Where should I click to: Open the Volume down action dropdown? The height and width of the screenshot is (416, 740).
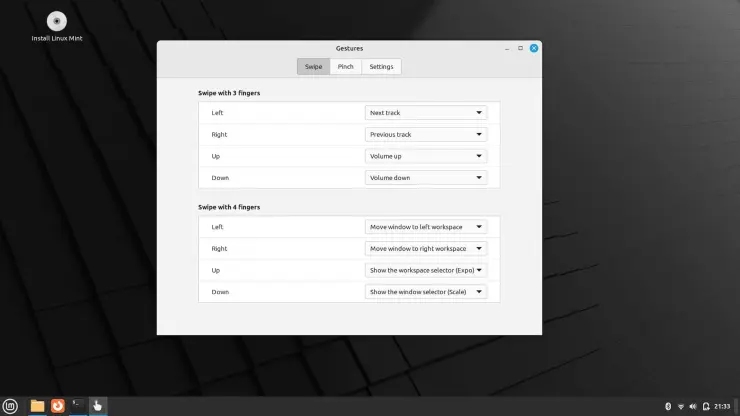[426, 178]
